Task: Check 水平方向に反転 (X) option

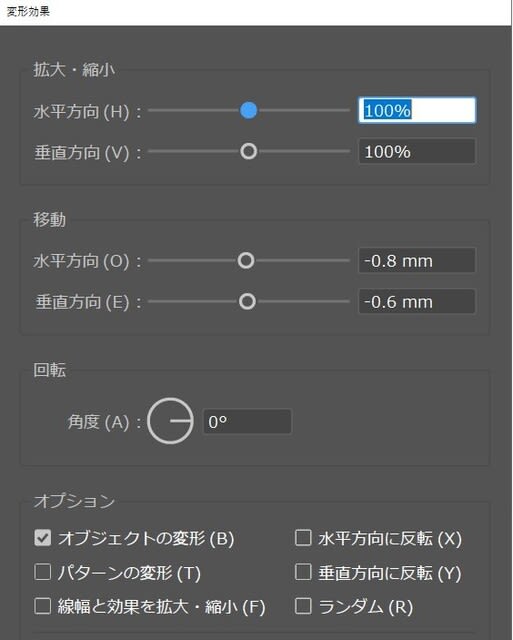Action: (x=303, y=538)
